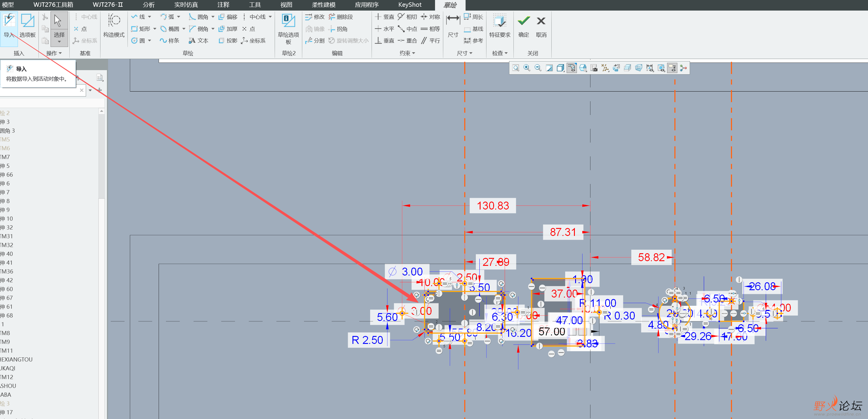Click the Text (文本) sketch tool

199,41
